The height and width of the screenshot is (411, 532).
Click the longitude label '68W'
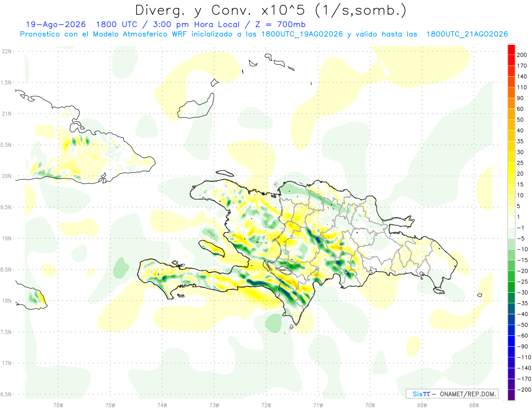tap(473, 405)
